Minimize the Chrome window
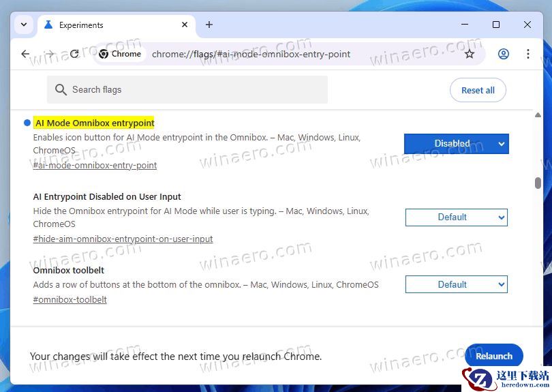 coord(465,25)
